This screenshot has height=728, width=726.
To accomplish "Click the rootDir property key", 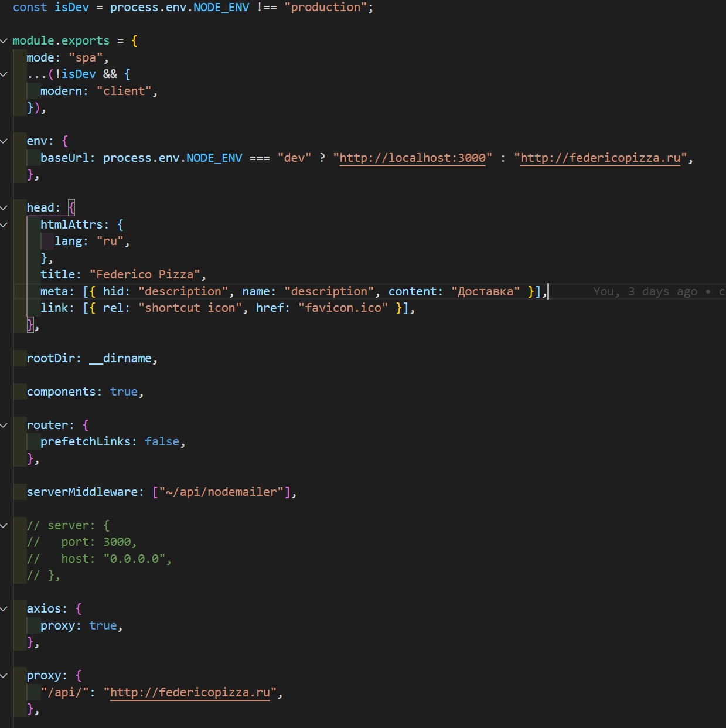I will point(50,358).
